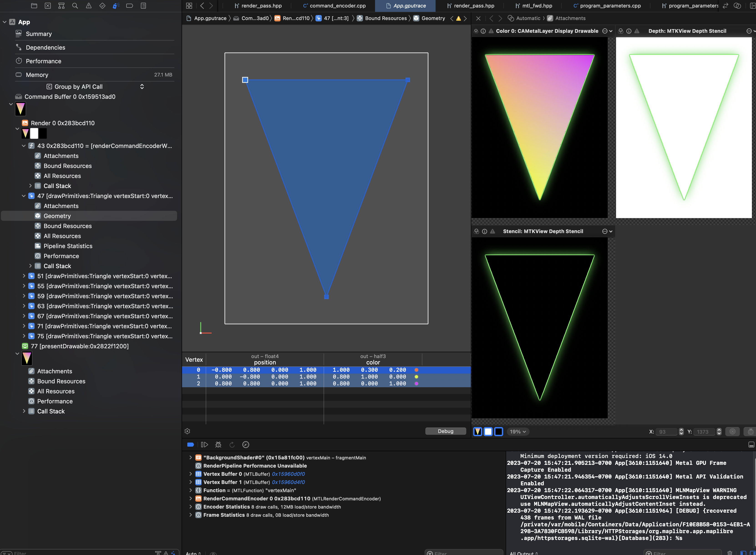Open the find navigator magnifier icon
This screenshot has height=555, width=756.
point(75,6)
